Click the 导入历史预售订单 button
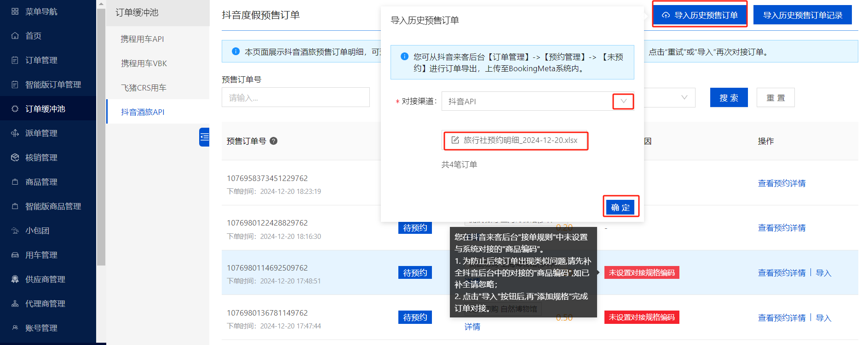 (x=700, y=15)
